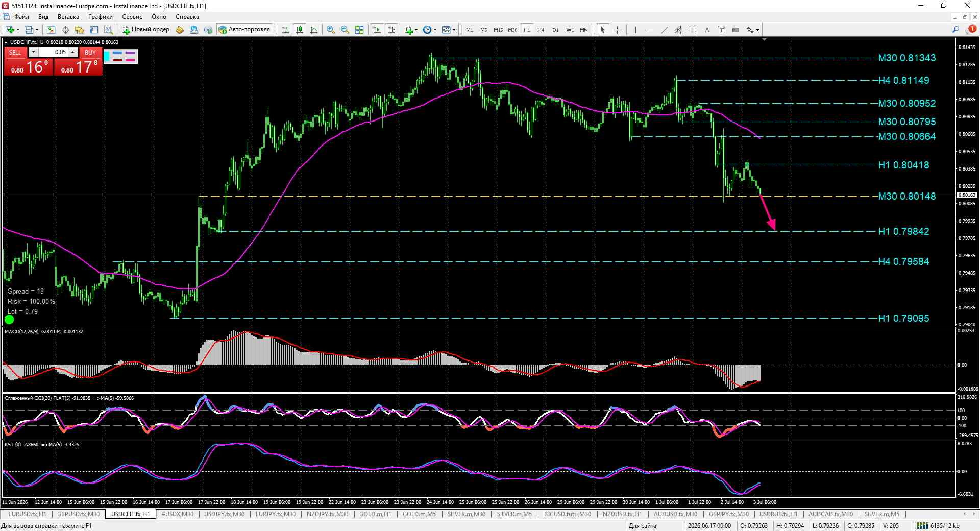Tile chart windows icon
Viewport: 980px width, 531px height.
click(x=359, y=30)
